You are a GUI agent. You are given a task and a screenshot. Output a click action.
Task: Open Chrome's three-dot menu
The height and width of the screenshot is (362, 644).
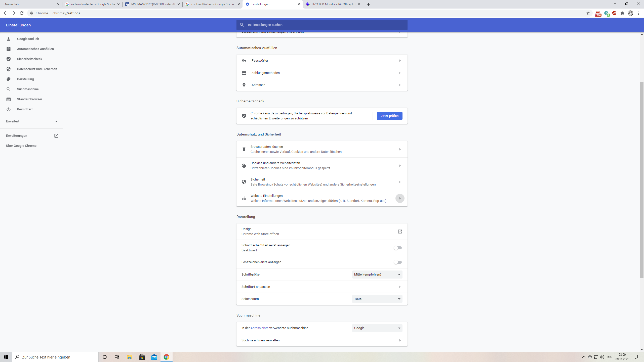[x=638, y=13]
